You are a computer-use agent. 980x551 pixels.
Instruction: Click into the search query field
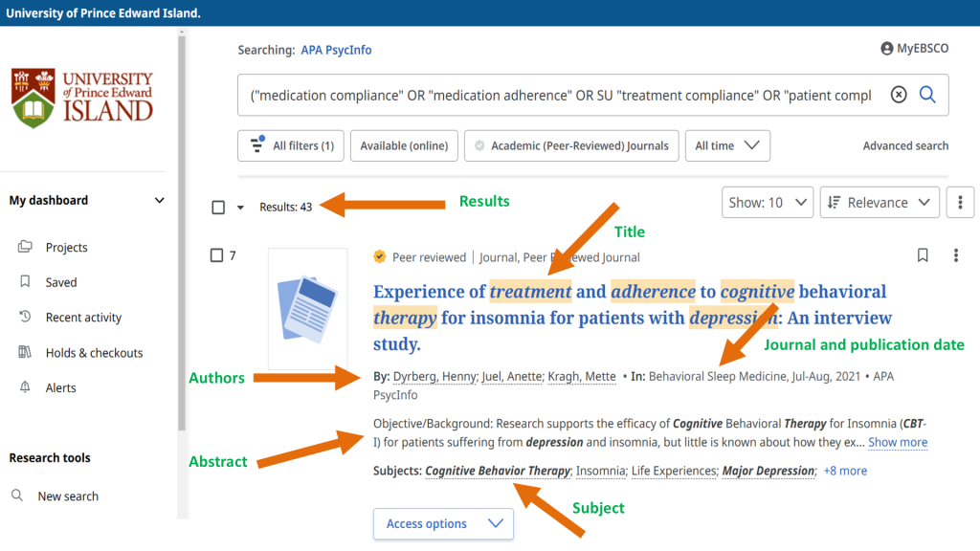560,96
